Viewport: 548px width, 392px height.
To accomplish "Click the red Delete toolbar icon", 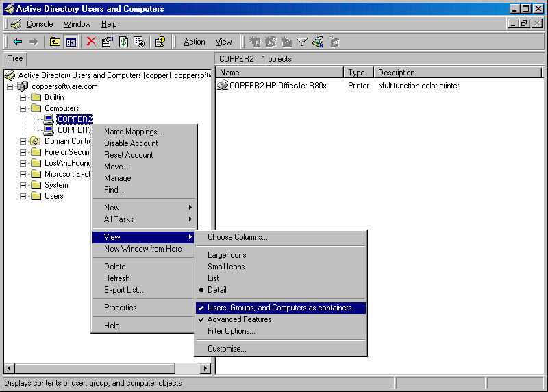I will click(91, 42).
